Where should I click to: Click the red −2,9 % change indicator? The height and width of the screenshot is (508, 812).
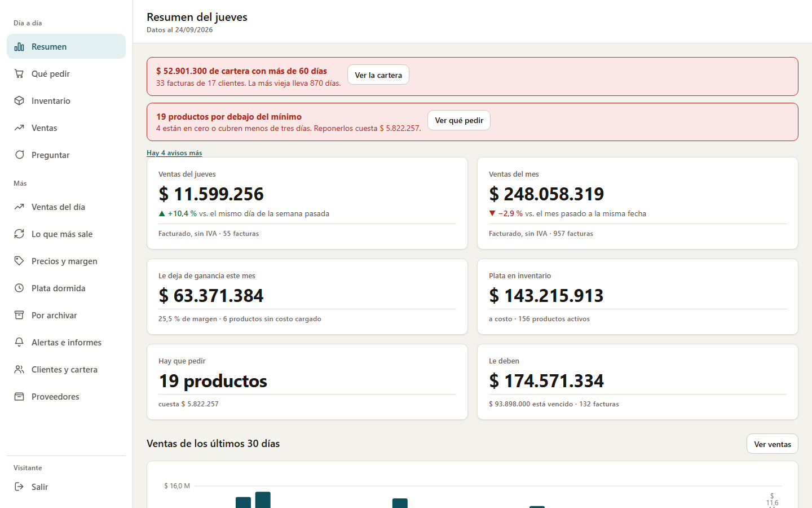(506, 213)
